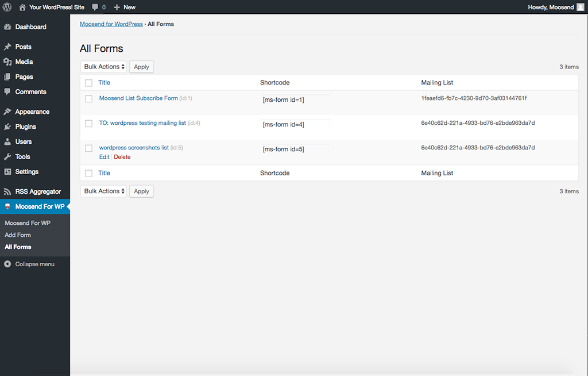Click Edit under wordpress screenshots list
The width and height of the screenshot is (588, 376).
(x=105, y=157)
